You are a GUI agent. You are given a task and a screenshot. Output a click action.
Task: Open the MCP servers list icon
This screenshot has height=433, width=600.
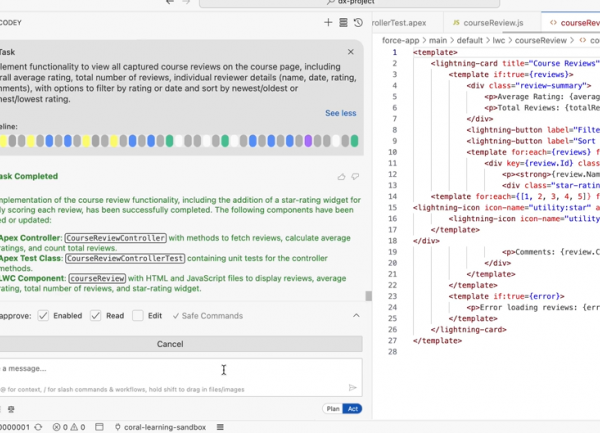coord(343,22)
